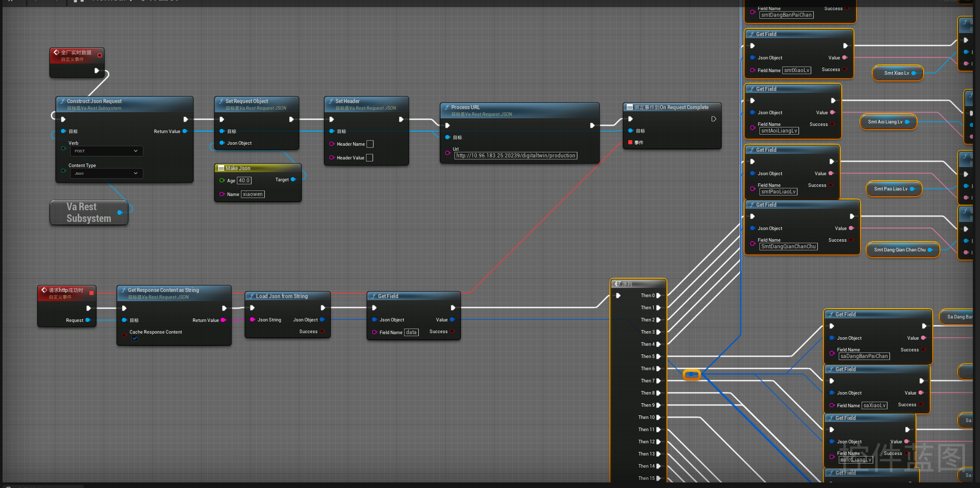Click empty Header Name field

click(370, 144)
